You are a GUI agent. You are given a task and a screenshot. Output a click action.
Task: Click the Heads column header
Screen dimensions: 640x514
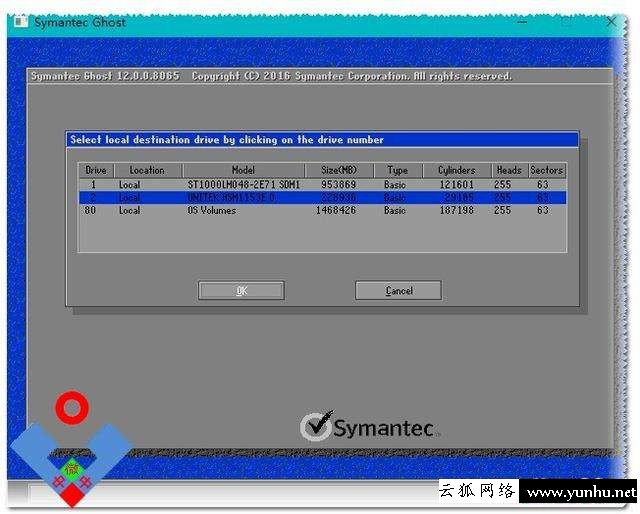509,170
